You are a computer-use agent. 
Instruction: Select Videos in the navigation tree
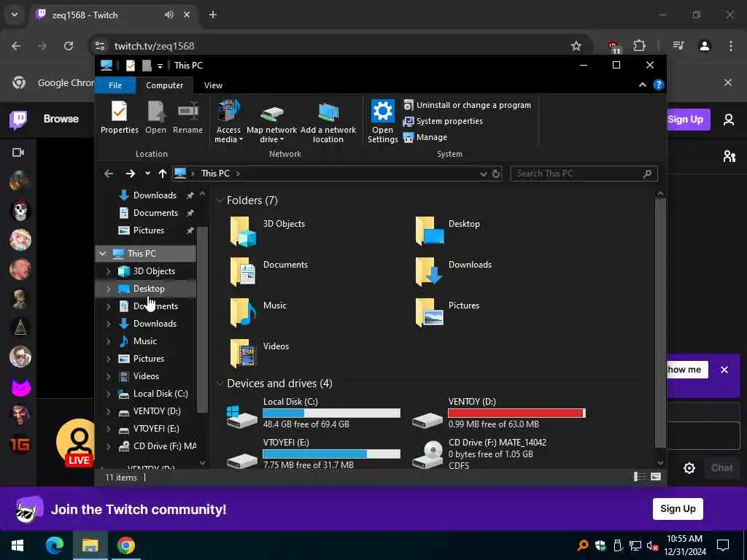146,376
